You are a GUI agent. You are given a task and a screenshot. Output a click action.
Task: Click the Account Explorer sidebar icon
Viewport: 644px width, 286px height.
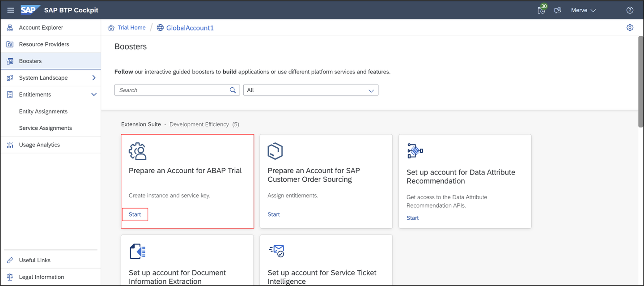coord(10,28)
